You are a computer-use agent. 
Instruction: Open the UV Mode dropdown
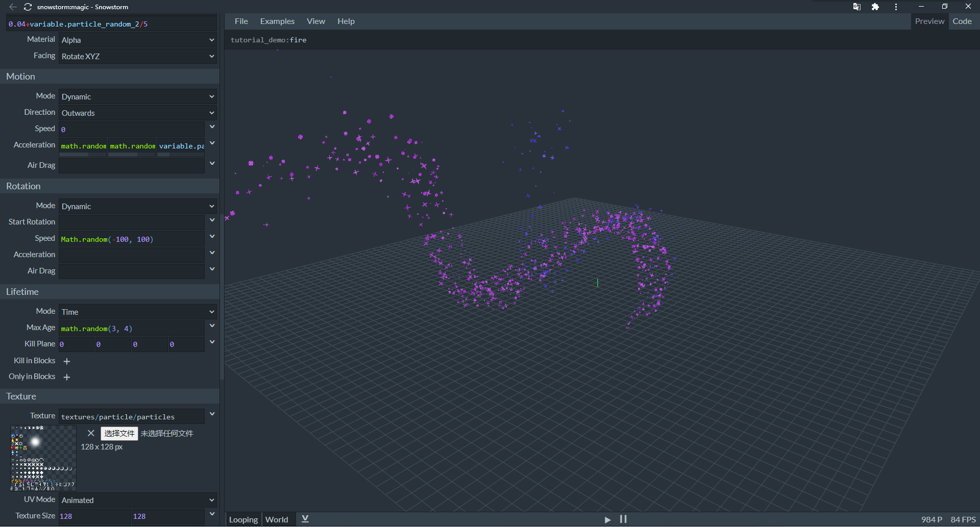tap(138, 500)
